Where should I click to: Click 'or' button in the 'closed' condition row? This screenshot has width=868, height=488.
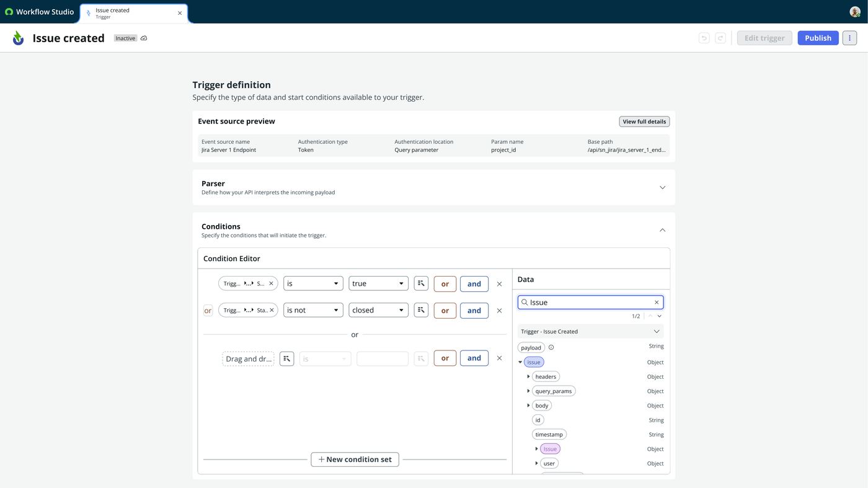tap(445, 311)
